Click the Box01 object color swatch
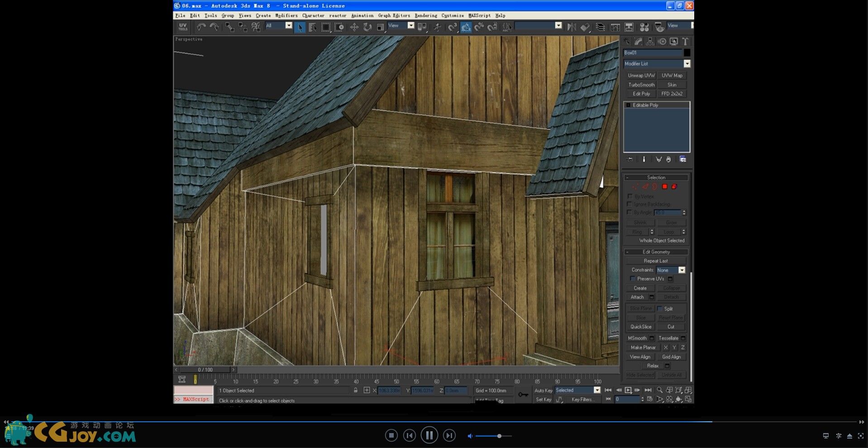Screen dimensions: 868x448 coord(687,53)
